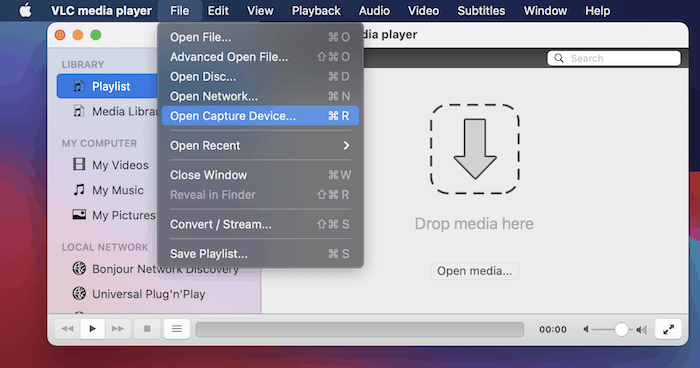Viewport: 700px width, 368px height.
Task: Click the My Pictures image icon
Action: 79,214
